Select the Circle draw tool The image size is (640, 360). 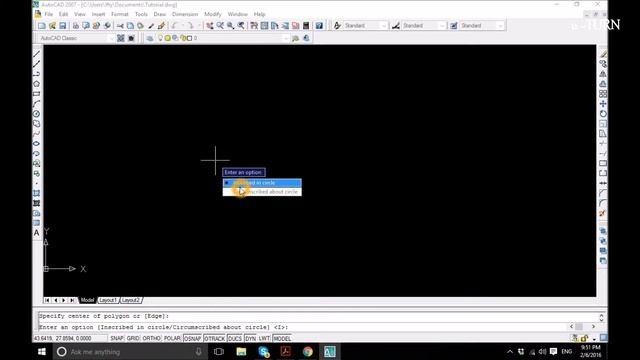[x=36, y=114]
